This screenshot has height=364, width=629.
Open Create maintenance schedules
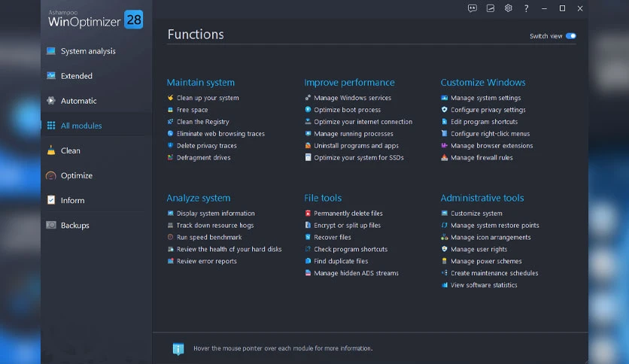(x=494, y=273)
